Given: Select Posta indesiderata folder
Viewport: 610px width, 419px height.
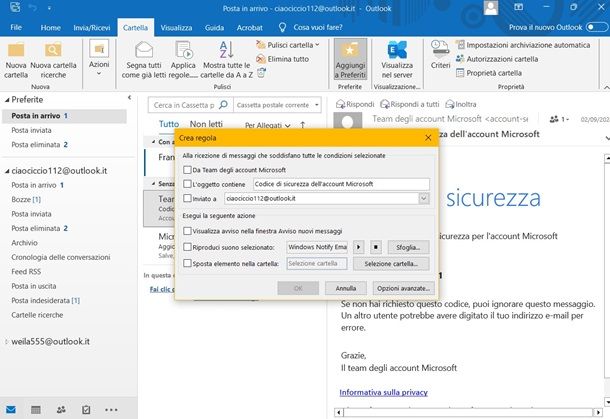Looking at the screenshot, I should pos(45,300).
